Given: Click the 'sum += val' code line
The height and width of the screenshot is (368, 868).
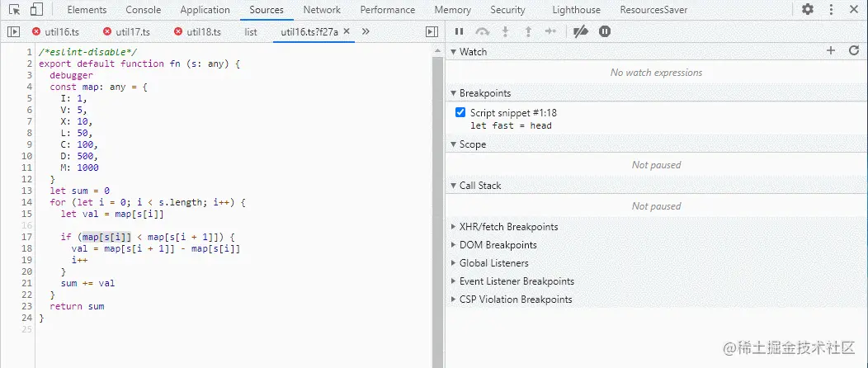Looking at the screenshot, I should [x=87, y=283].
